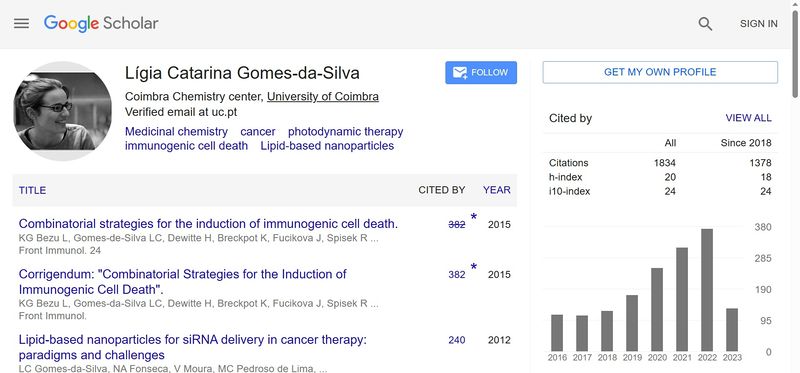Click the Google Scholar logo
The image size is (800, 373).
(x=101, y=23)
